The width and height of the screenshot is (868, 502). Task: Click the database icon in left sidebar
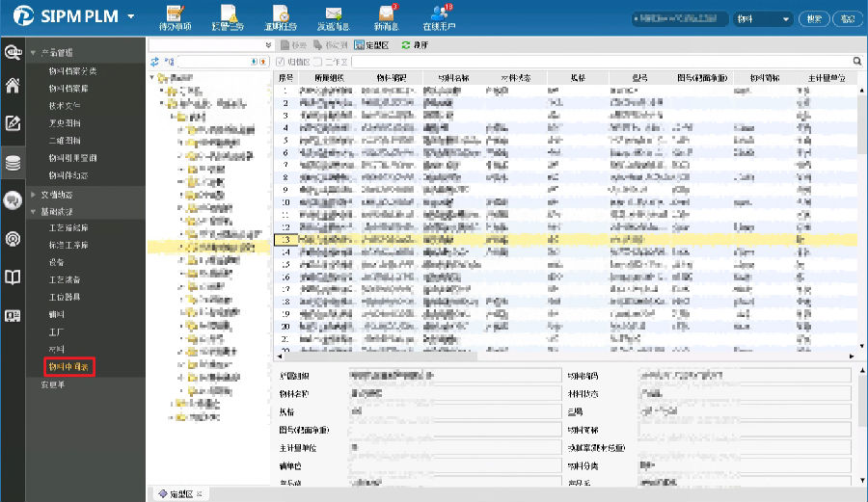[13, 162]
